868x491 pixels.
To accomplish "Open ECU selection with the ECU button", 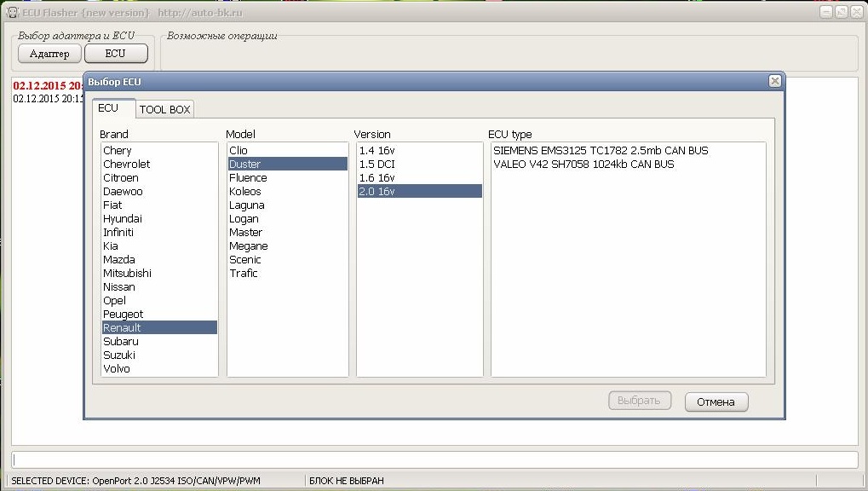I will [116, 54].
